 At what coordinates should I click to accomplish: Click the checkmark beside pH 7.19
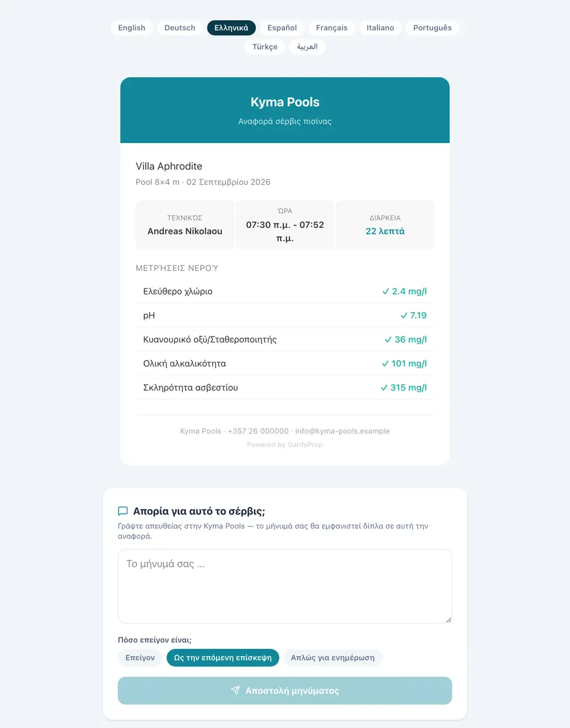pyautogui.click(x=403, y=316)
